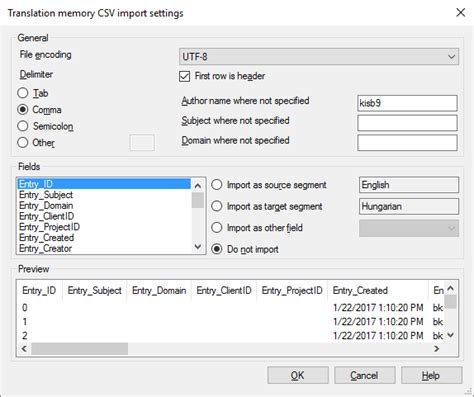
Task: Confirm import settings with OK
Action: 298,375
